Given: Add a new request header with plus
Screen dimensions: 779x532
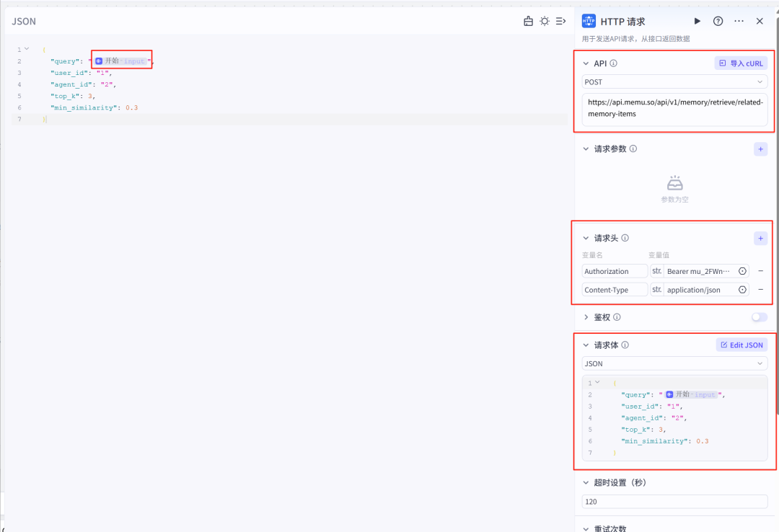Looking at the screenshot, I should click(x=761, y=239).
